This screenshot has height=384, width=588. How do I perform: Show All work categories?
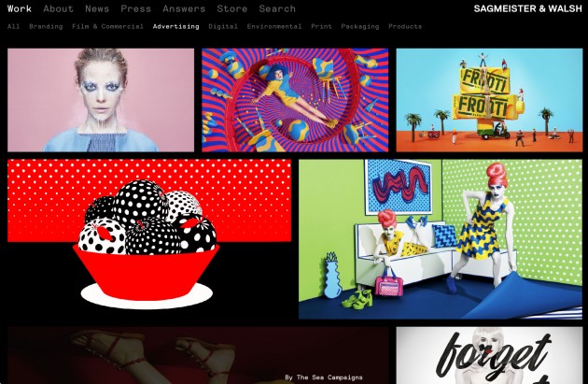click(13, 26)
